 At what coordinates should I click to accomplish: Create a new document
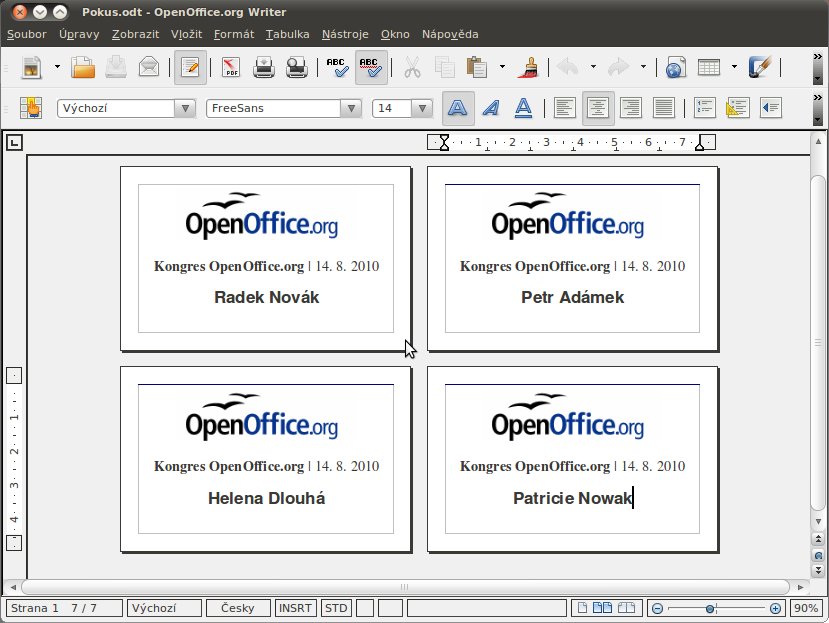[x=32, y=68]
